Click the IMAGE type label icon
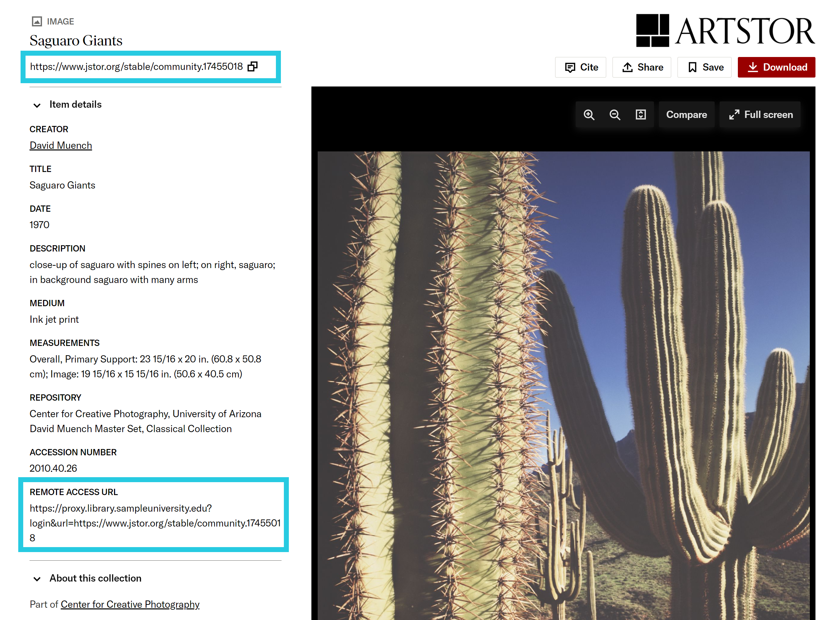 (x=37, y=22)
